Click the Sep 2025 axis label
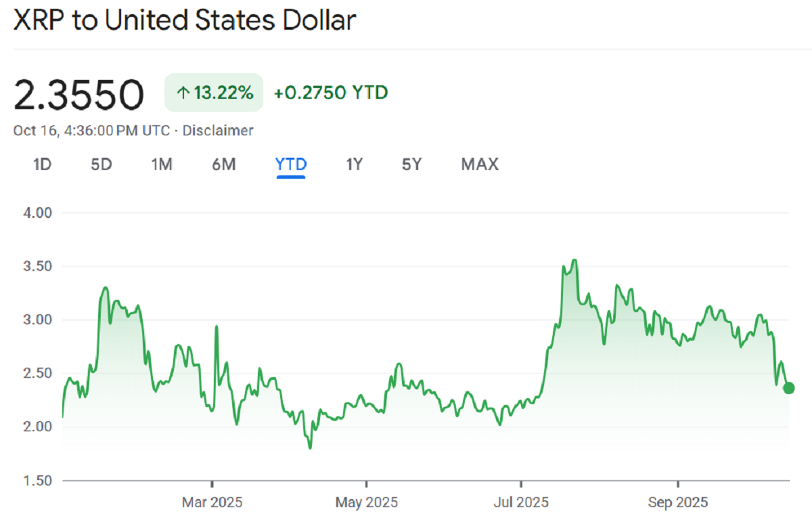The height and width of the screenshot is (520, 812). [677, 503]
